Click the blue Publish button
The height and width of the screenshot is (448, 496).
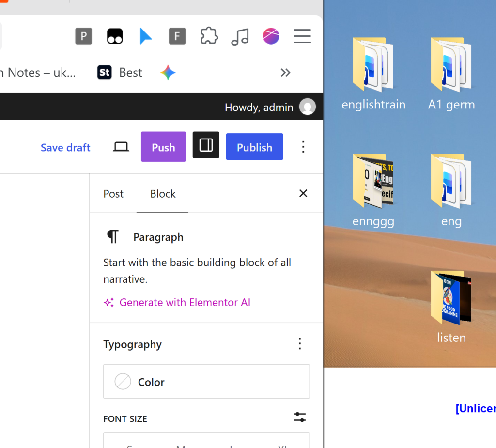[x=254, y=146]
